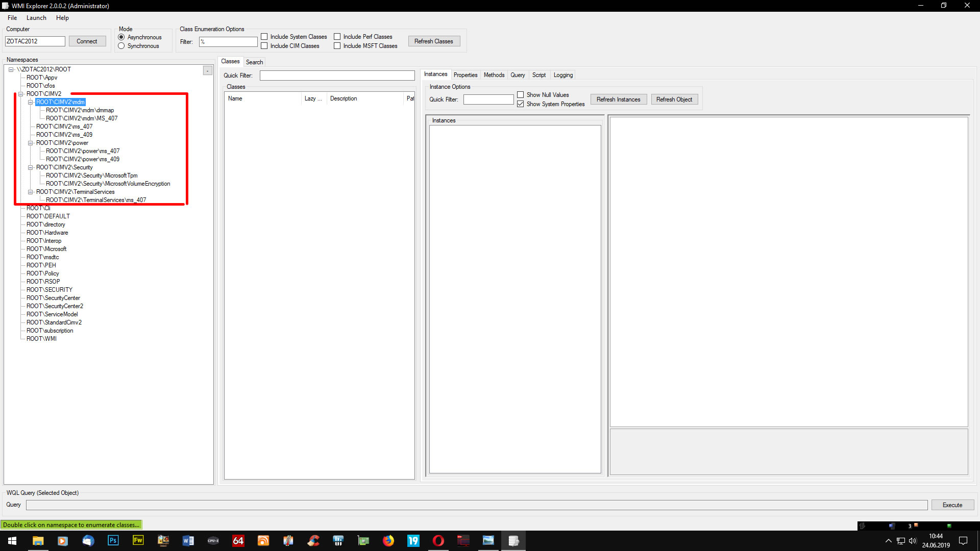This screenshot has width=980, height=551.
Task: Launch Adobe Fireworks taskbar icon
Action: point(138,540)
